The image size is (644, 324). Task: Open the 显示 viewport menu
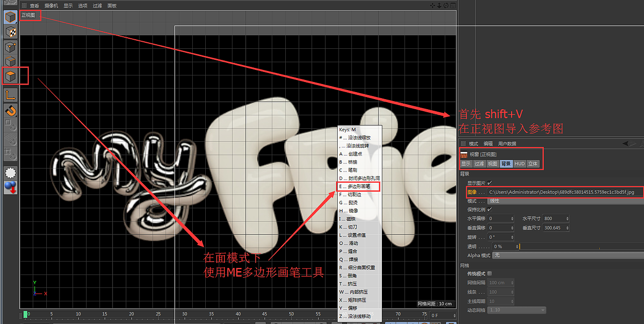(68, 6)
